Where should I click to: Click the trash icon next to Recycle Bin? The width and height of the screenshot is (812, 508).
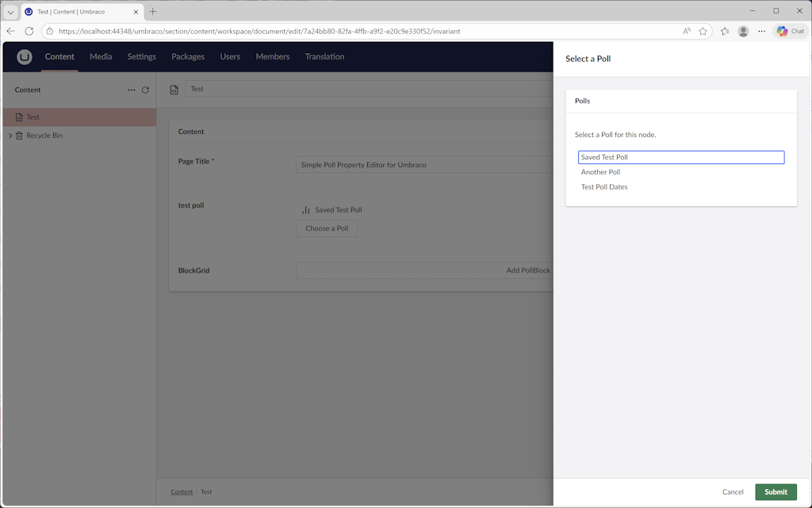19,135
